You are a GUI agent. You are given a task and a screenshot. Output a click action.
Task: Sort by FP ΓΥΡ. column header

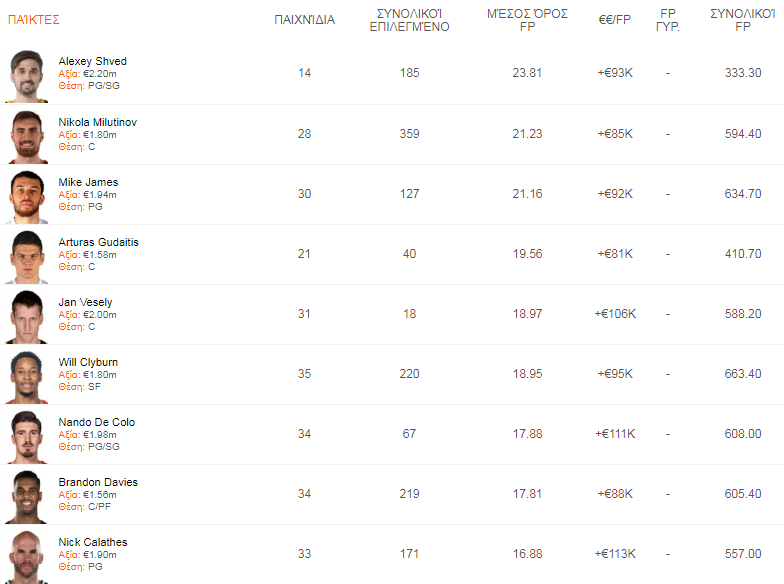pos(668,20)
